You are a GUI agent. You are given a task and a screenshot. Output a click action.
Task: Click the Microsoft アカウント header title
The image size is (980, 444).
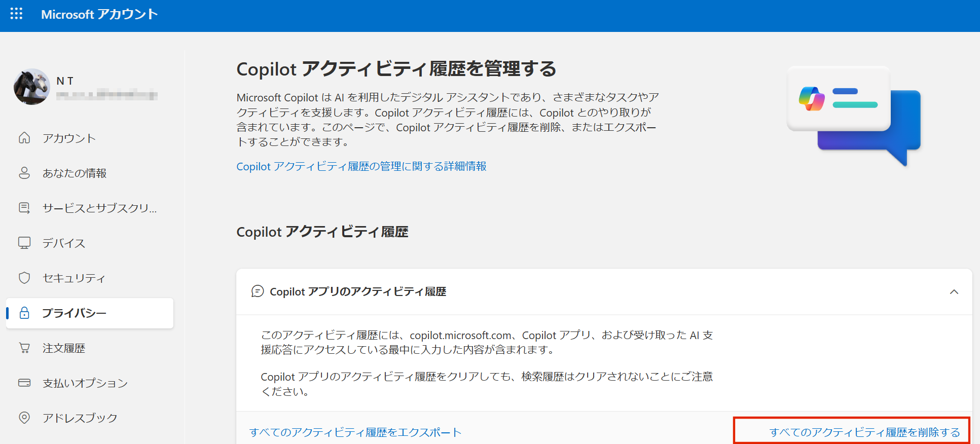pyautogui.click(x=99, y=14)
